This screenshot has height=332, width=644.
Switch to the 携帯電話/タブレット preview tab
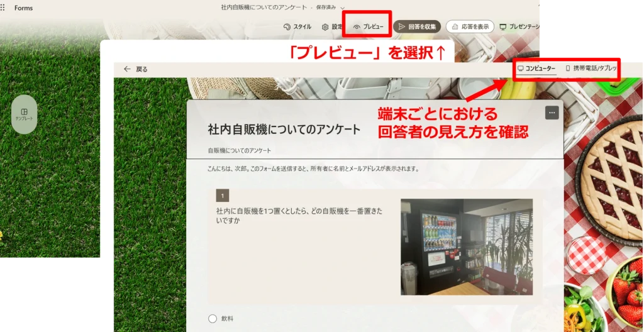591,69
